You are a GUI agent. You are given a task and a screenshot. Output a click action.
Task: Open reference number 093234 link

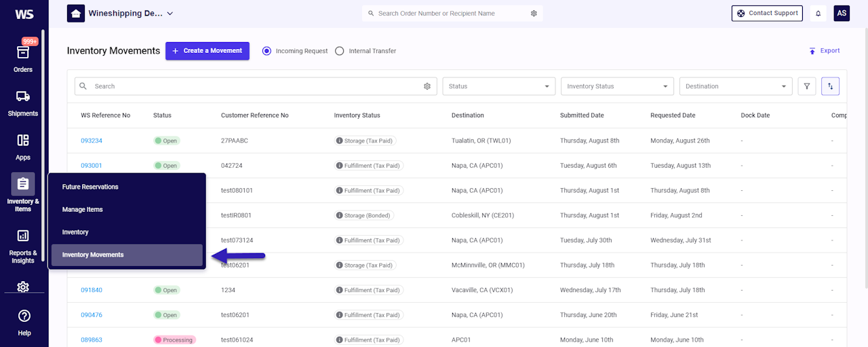[92, 141]
